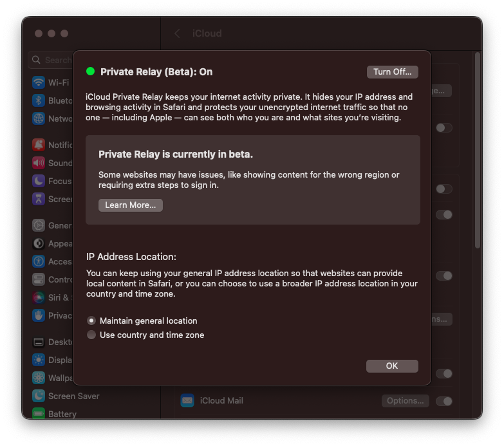Click the Private Relay (Beta): On title
This screenshot has height=446, width=504.
click(156, 72)
